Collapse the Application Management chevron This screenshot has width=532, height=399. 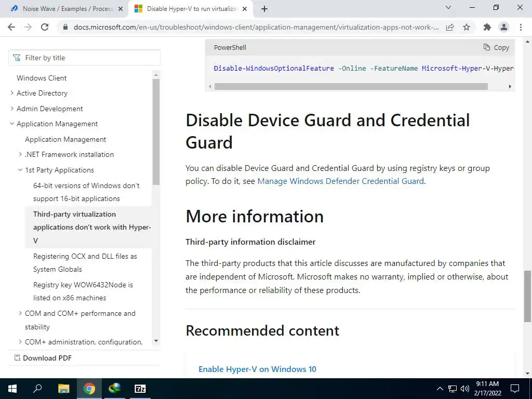pyautogui.click(x=12, y=124)
